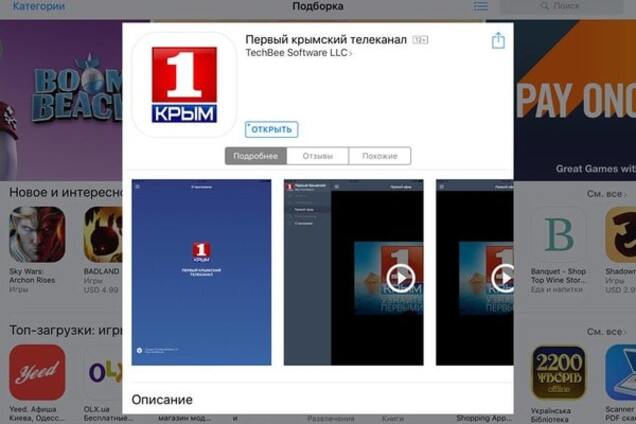636x424 pixels.
Task: Play video in the third app screenshot
Action: (x=503, y=278)
